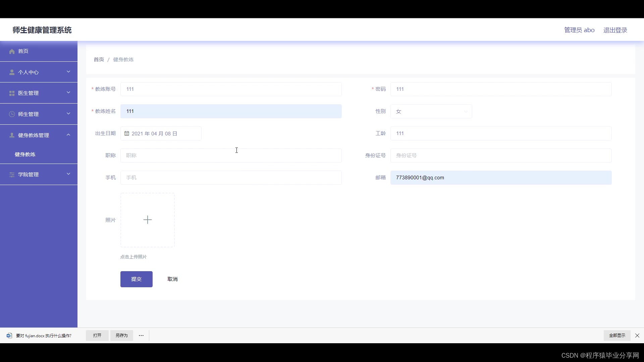The width and height of the screenshot is (644, 362).
Task: Click the person icon beside 个人中心
Action: point(12,72)
